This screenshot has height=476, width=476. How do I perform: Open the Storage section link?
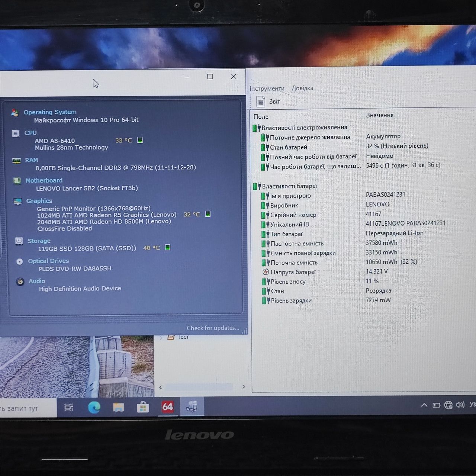(39, 241)
